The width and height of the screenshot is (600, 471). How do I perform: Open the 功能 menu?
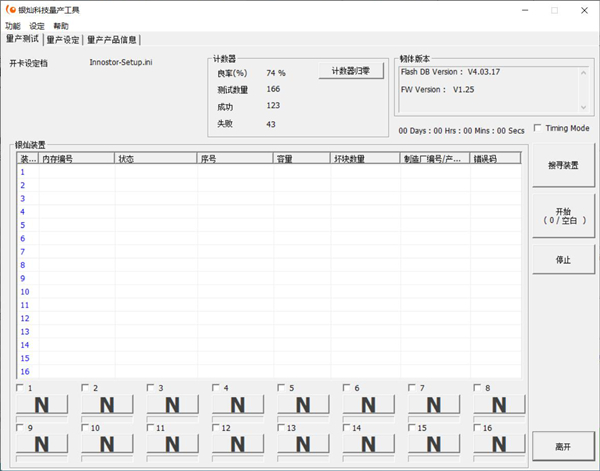click(13, 26)
